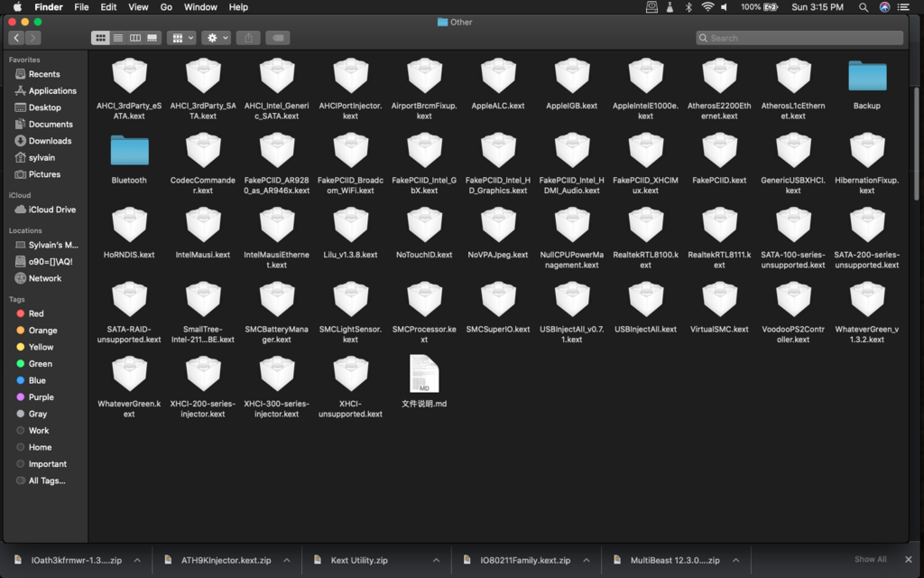This screenshot has height=578, width=924.
Task: Select WhateverGreen.kext icon
Action: 129,375
